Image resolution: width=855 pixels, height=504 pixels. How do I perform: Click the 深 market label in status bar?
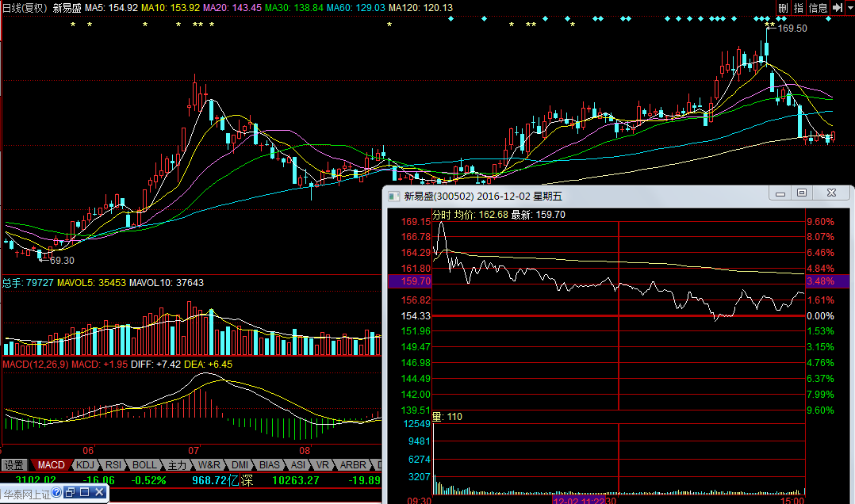point(247,480)
